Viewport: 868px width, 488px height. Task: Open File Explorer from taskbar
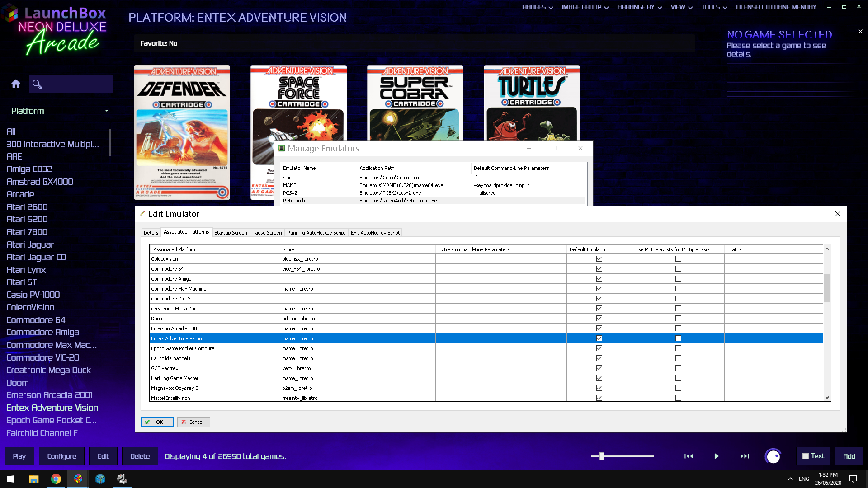tap(33, 479)
